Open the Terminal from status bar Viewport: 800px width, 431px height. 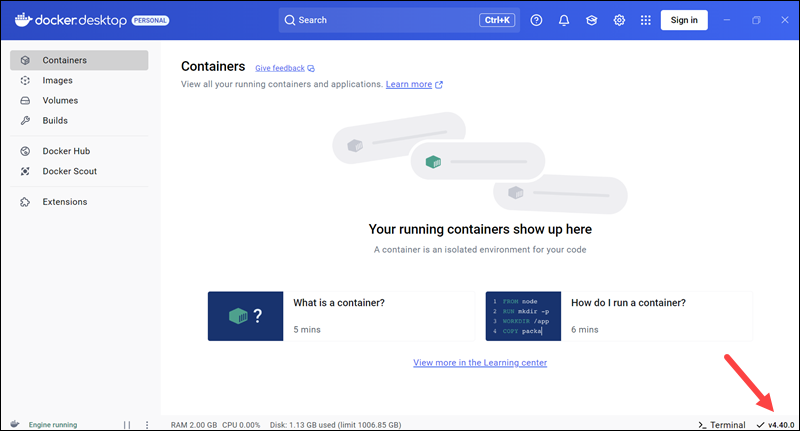722,425
